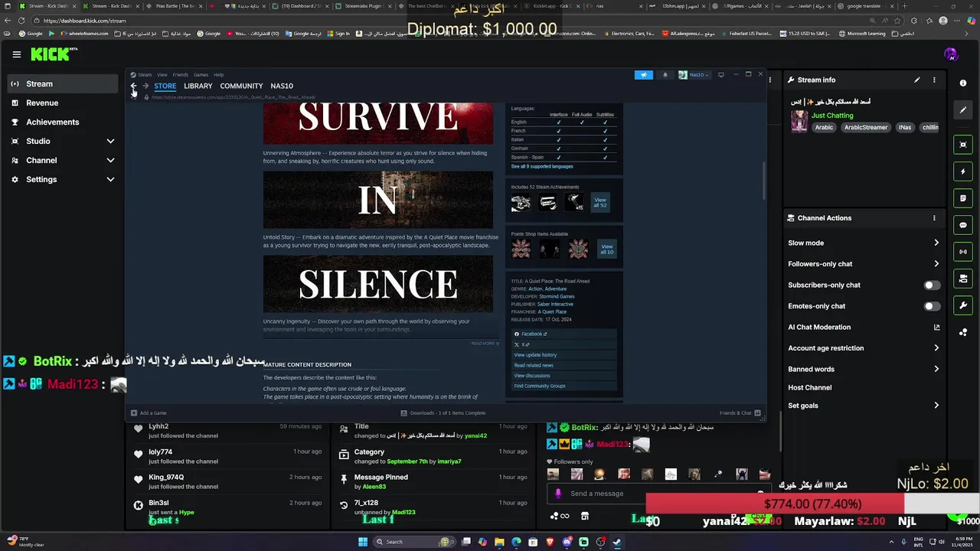Toggle Subscribers-only chat
The height and width of the screenshot is (551, 980).
931,285
